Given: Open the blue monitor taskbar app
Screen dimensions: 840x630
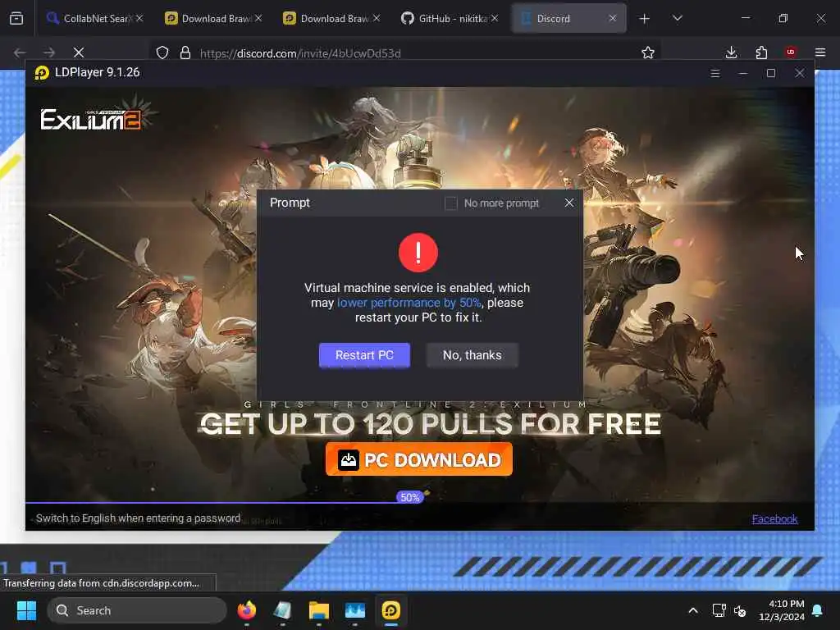Looking at the screenshot, I should pos(354,610).
